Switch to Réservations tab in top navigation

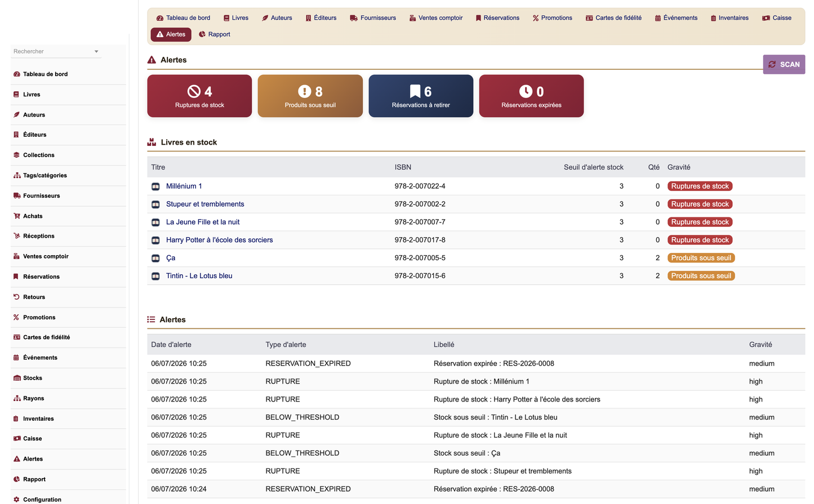[497, 18]
